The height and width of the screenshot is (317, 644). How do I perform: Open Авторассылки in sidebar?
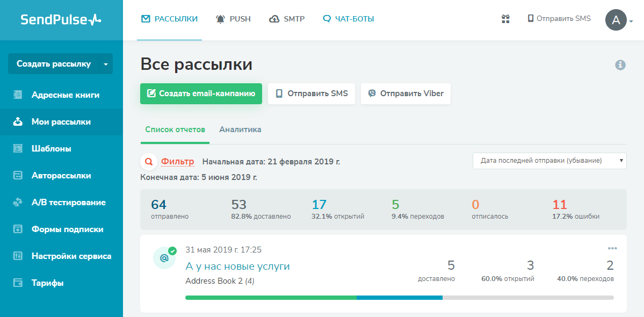click(61, 176)
